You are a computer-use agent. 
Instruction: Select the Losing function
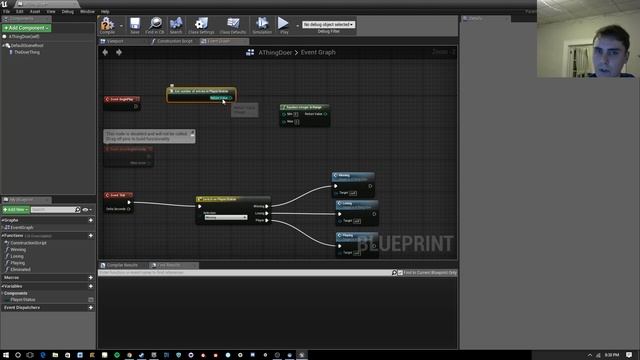pyautogui.click(x=17, y=256)
